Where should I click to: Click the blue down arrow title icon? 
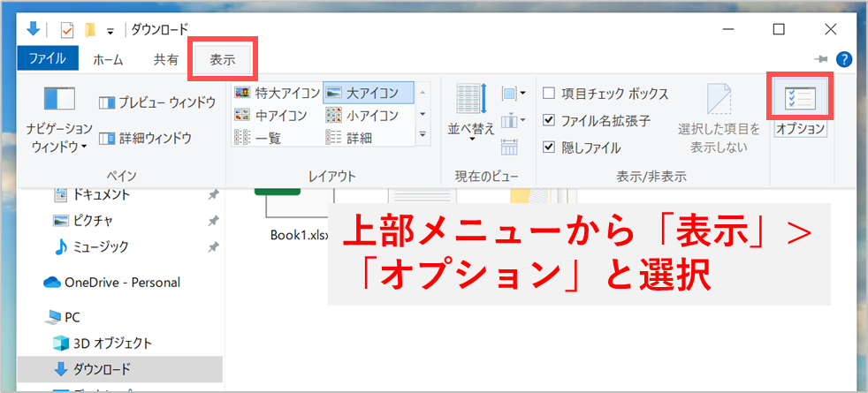coord(34,29)
